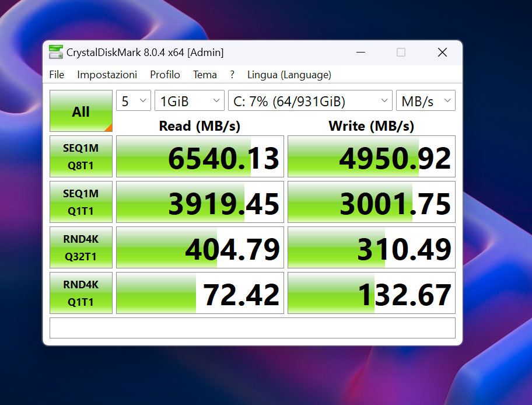The height and width of the screenshot is (405, 532).
Task: Click the CrystalDiskMark app icon in title bar
Action: point(55,53)
